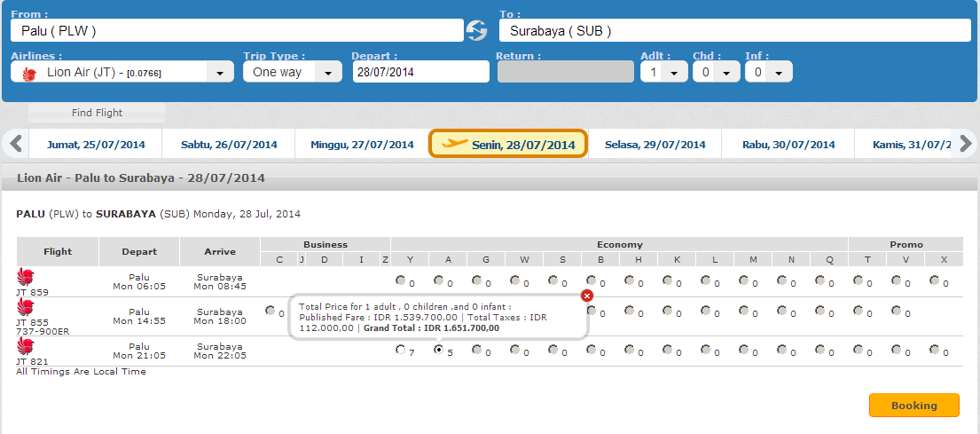Viewport: 980px width, 434px height.
Task: Click the To field with Surabaya
Action: tap(735, 31)
